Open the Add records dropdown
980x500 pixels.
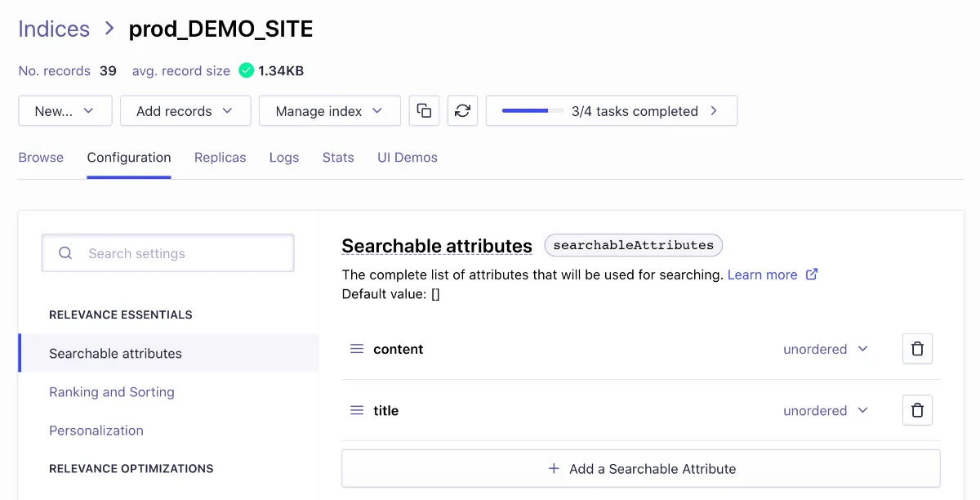click(x=185, y=110)
